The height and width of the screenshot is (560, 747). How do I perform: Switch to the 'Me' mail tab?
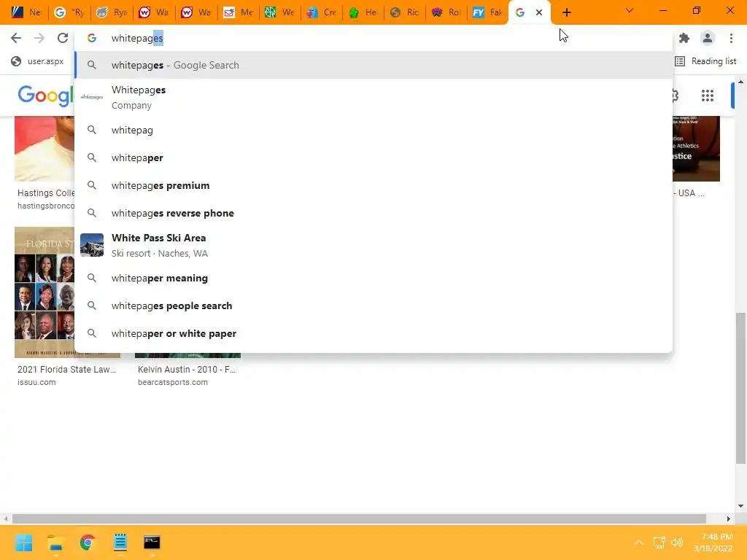238,12
